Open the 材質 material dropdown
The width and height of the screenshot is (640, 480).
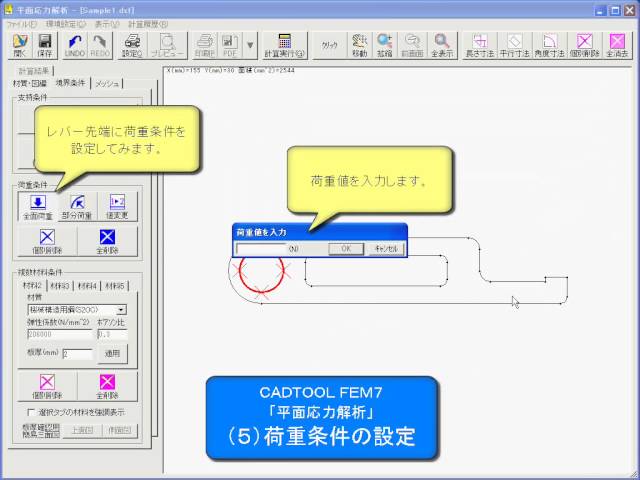click(x=77, y=310)
